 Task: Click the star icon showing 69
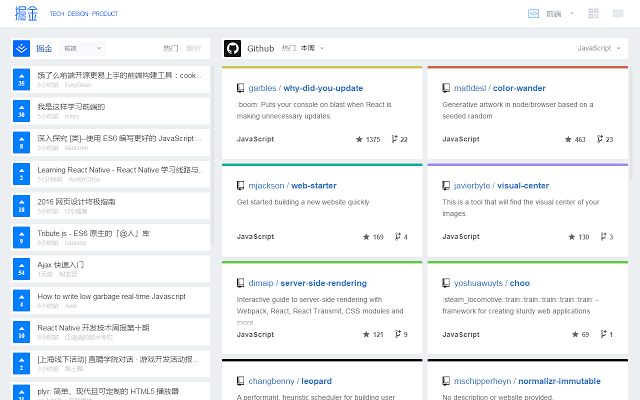[x=575, y=334]
